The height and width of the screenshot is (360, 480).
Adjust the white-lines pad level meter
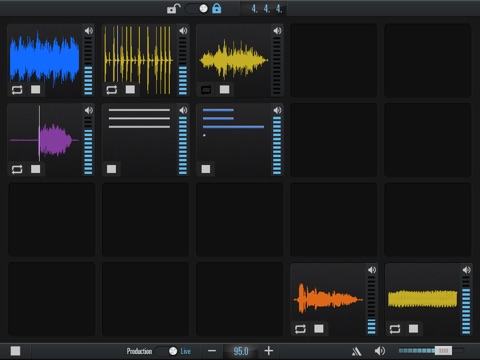(x=183, y=145)
